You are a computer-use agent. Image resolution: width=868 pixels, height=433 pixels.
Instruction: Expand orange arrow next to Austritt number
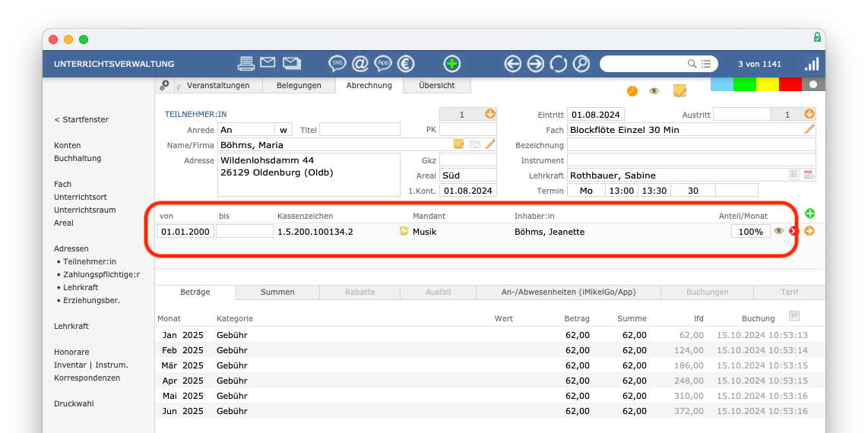pyautogui.click(x=809, y=114)
